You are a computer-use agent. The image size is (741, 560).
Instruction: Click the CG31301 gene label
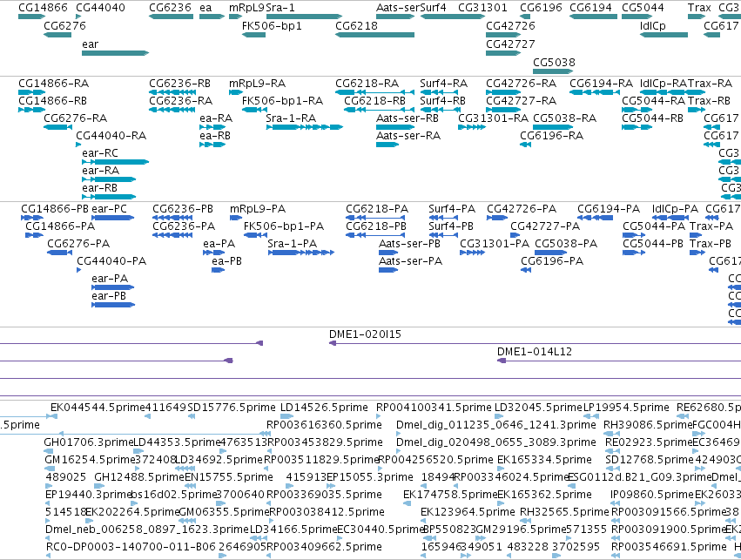point(482,8)
